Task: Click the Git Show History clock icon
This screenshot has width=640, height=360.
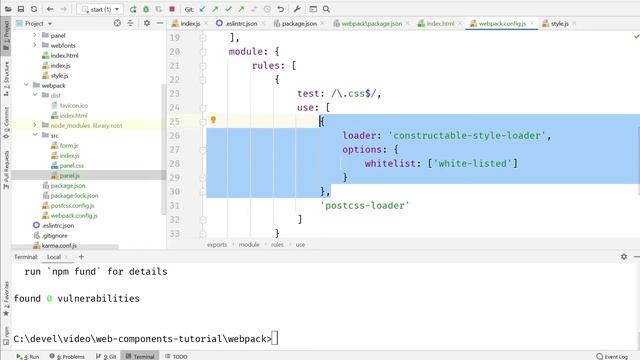Action: (267, 9)
